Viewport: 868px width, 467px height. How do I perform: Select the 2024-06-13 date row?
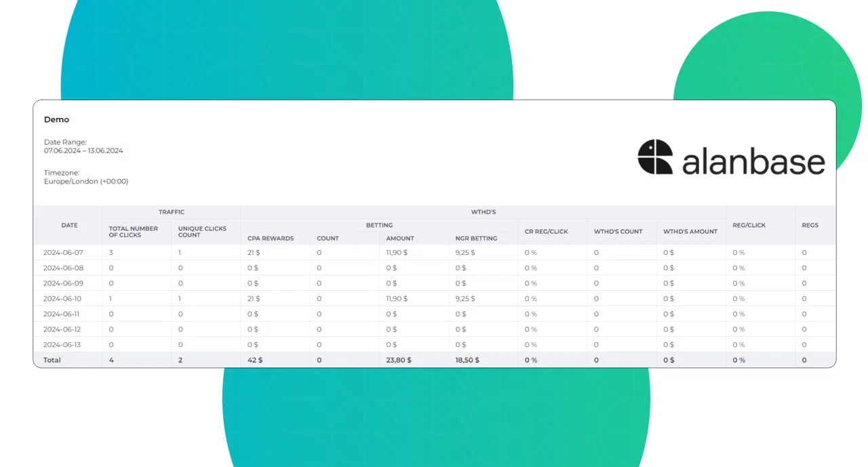62,345
